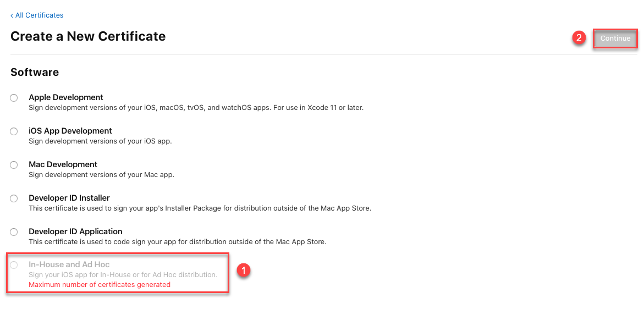Click the In-House and Ad Hoc label
Screen dimensions: 644x309
click(x=69, y=264)
